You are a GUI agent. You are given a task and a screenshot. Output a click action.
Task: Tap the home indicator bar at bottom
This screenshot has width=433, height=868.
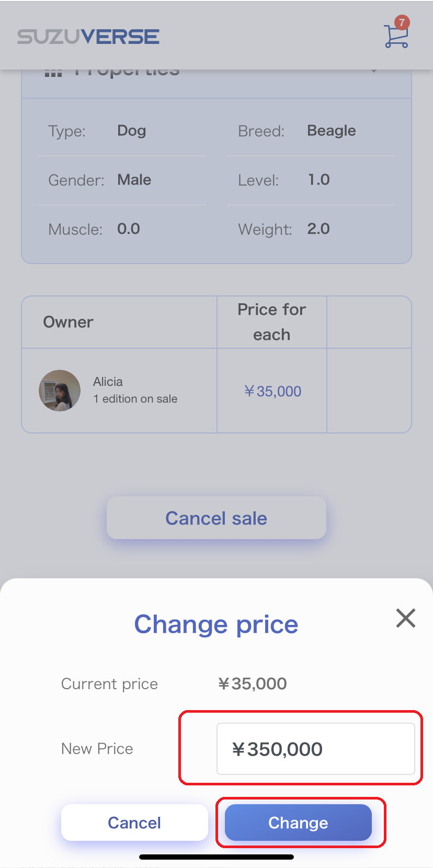pyautogui.click(x=216, y=857)
